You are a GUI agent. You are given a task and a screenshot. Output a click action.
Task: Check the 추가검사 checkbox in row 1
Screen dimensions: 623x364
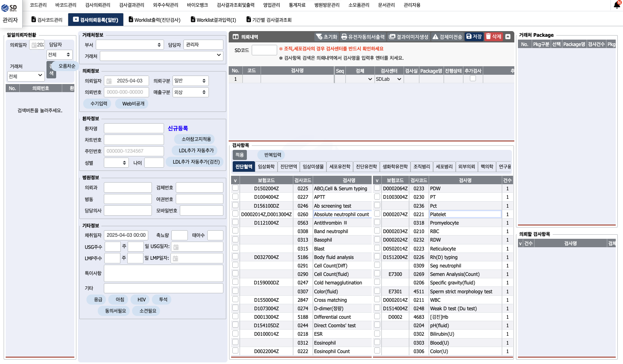pyautogui.click(x=473, y=79)
